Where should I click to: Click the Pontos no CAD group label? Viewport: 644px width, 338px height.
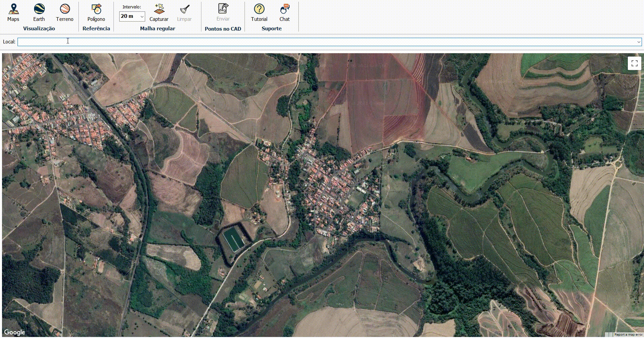tap(223, 29)
